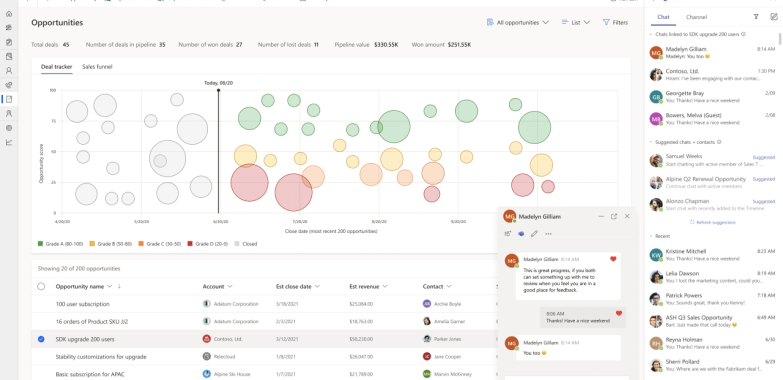Open the line chart analytics sidebar icon
The width and height of the screenshot is (783, 380).
(8, 142)
